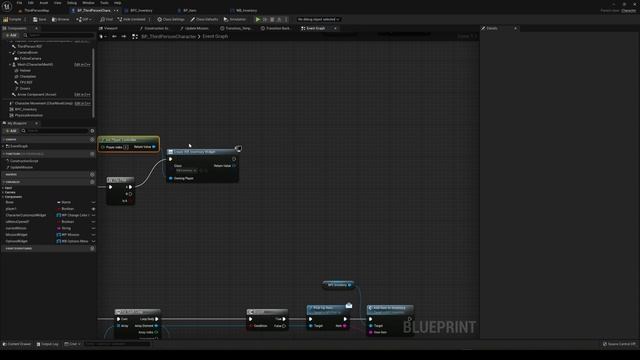Click the Browse toolbar button
This screenshot has width=640, height=360.
pos(60,19)
